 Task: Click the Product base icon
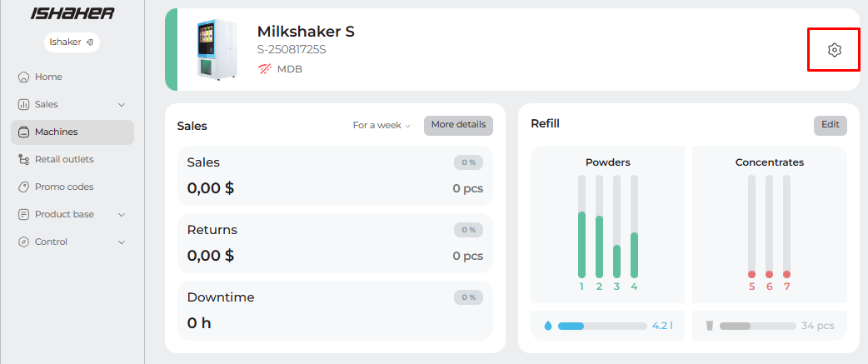click(x=23, y=214)
